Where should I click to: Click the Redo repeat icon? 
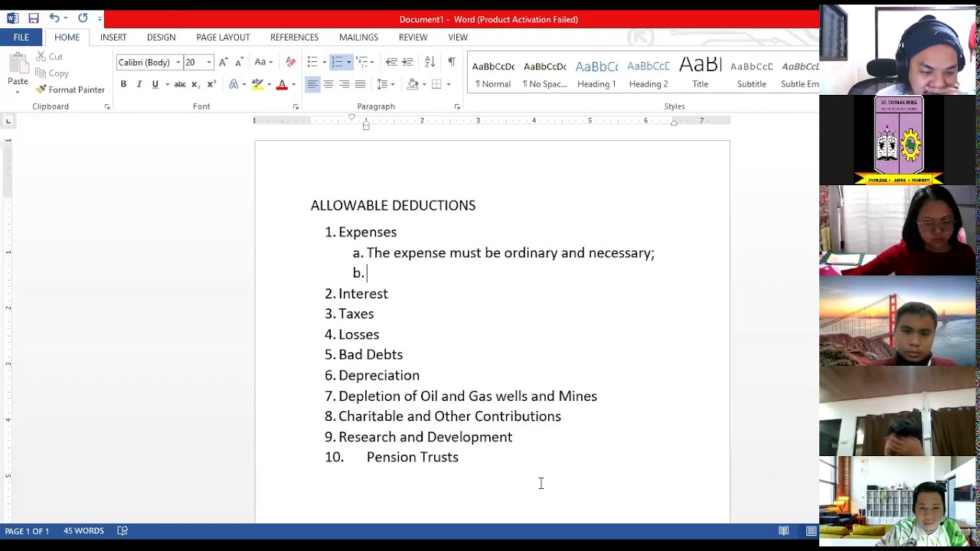(83, 18)
